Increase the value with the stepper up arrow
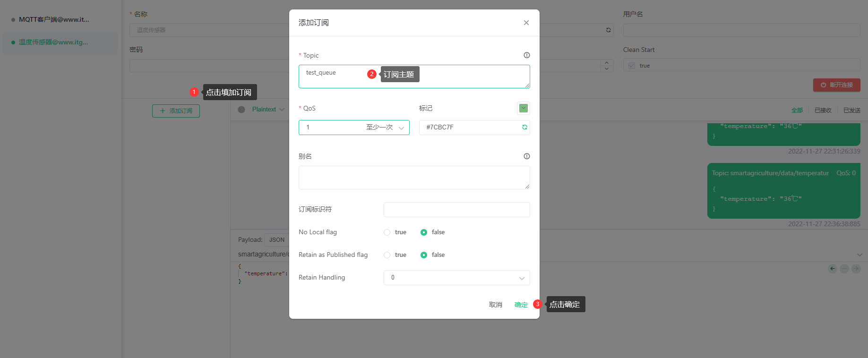Image resolution: width=868 pixels, height=358 pixels. [x=607, y=62]
